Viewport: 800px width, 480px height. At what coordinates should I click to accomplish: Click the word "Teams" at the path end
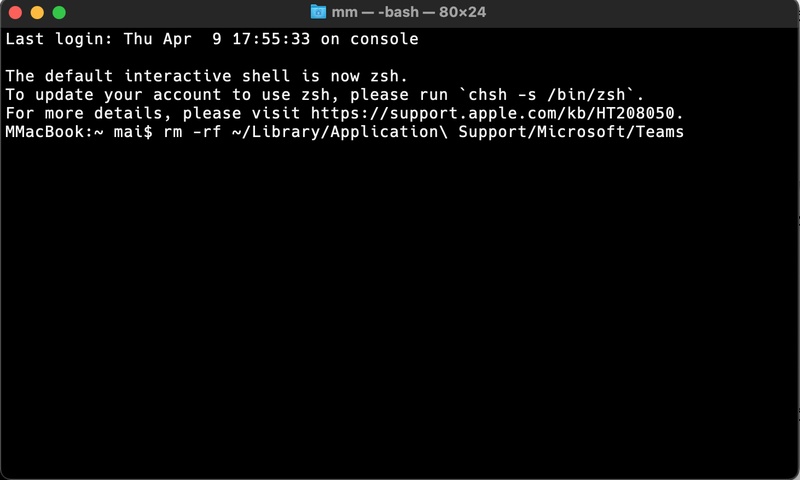(x=659, y=131)
